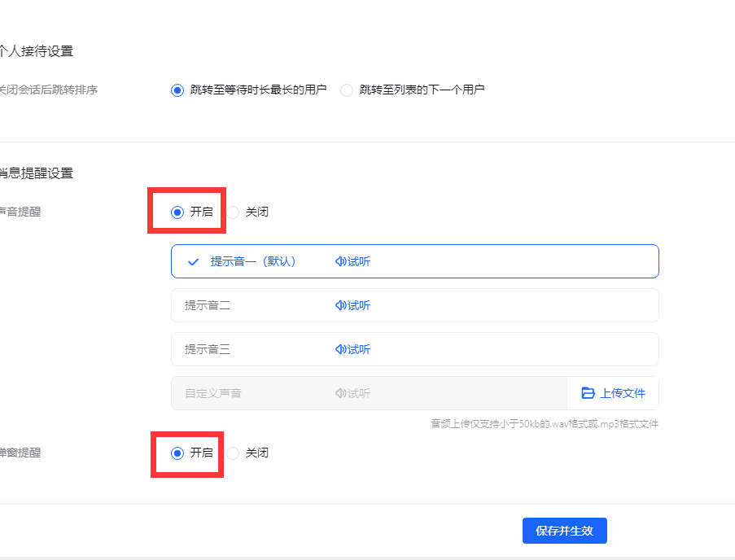This screenshot has height=560, width=735.
Task: Click the 上传文件 button text
Action: [x=623, y=393]
